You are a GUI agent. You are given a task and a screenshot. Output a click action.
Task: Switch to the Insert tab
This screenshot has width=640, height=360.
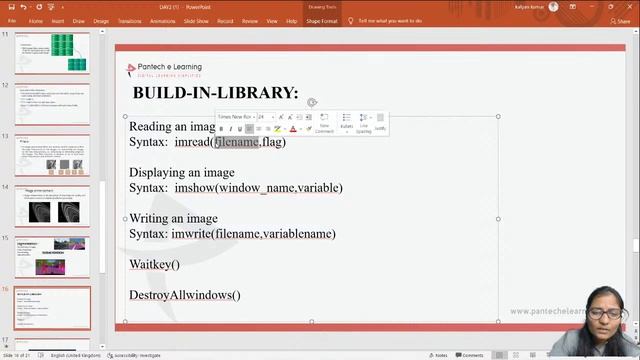(58, 21)
